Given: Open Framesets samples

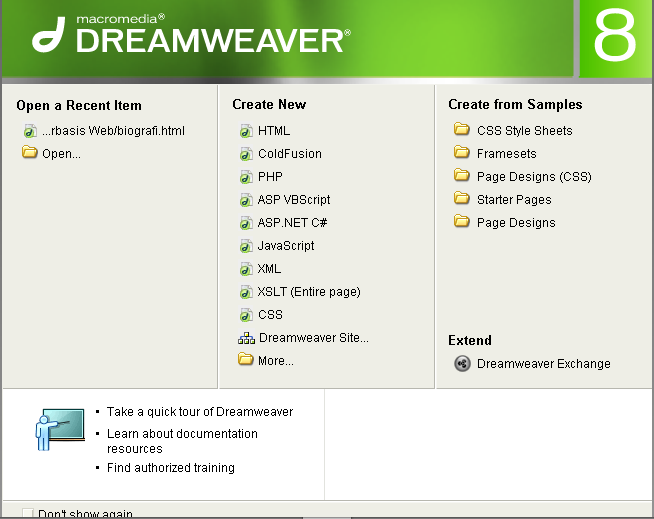Looking at the screenshot, I should click(507, 154).
